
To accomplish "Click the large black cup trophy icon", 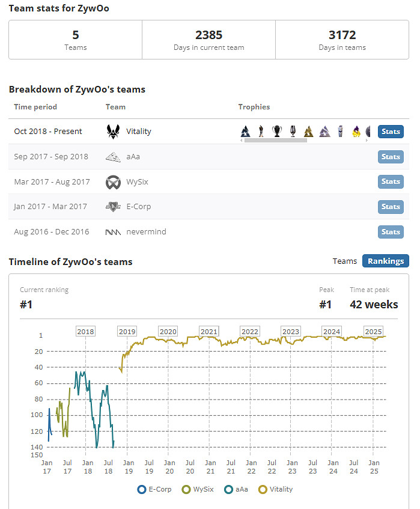I will (276, 131).
